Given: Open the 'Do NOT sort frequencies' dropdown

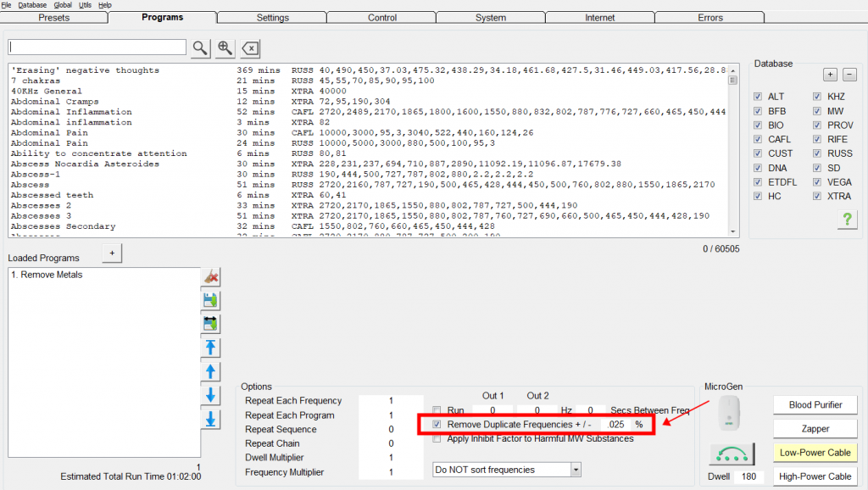Looking at the screenshot, I should pos(576,469).
